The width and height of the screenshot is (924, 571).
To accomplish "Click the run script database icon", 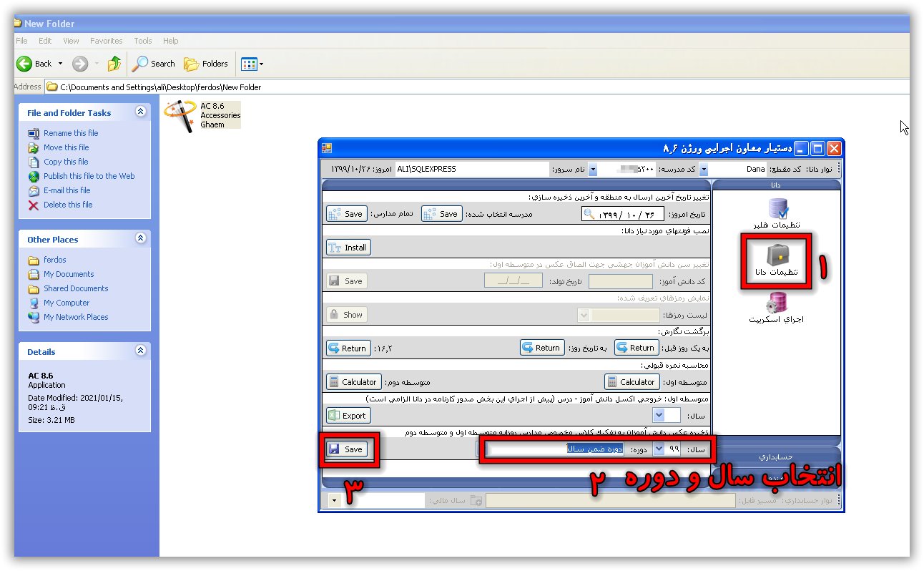I will tap(777, 303).
